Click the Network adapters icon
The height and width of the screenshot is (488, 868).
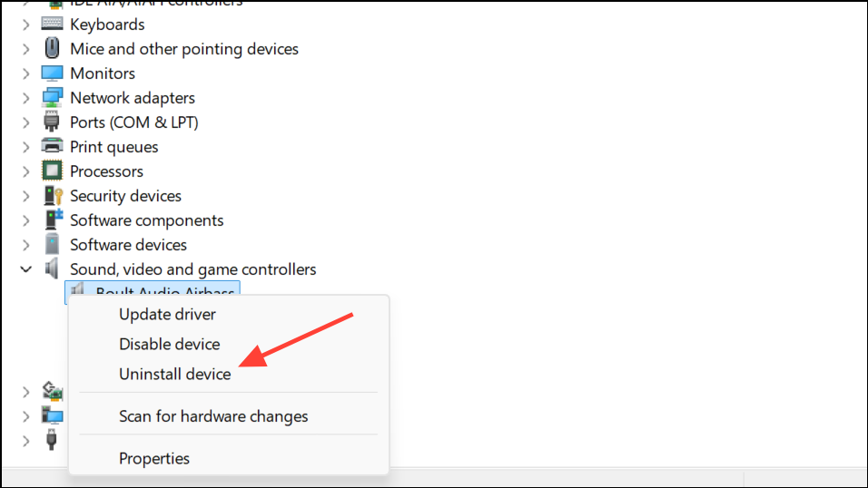click(x=52, y=97)
